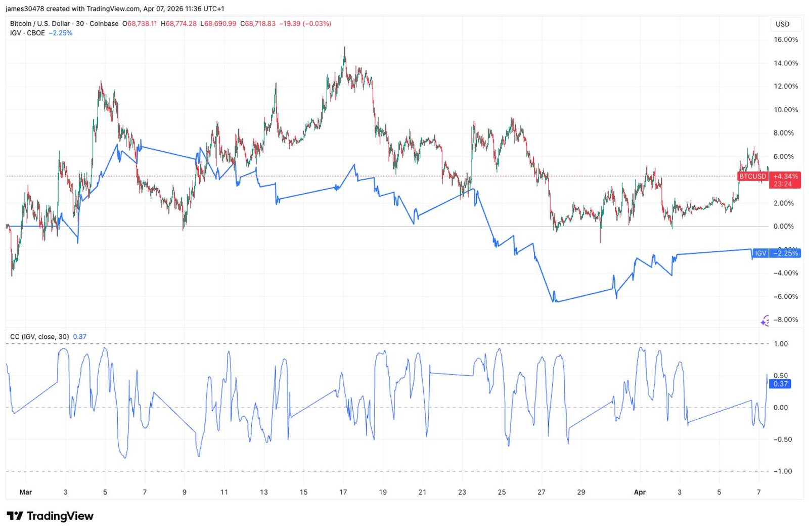Open the USD currency selector

(x=782, y=24)
